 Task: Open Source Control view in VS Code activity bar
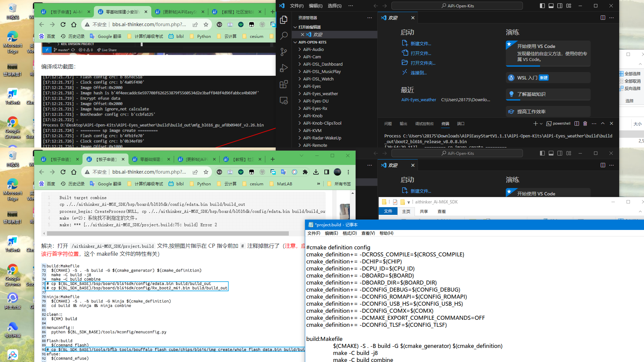point(284,52)
